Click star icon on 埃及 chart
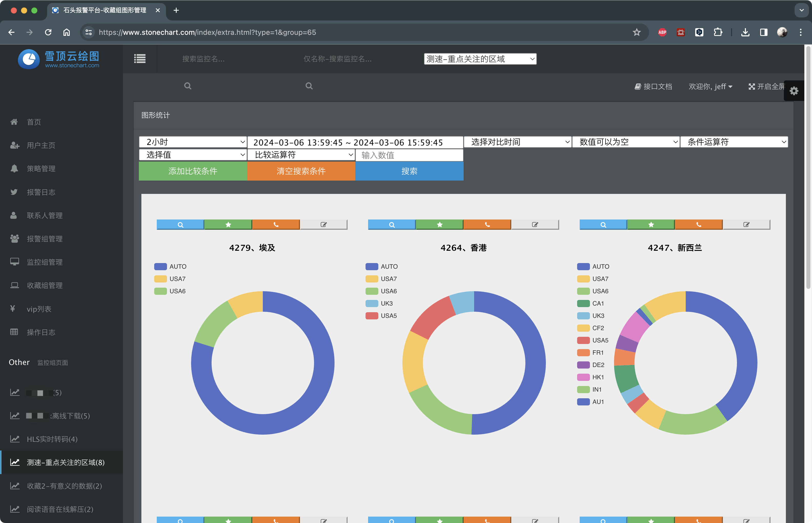The height and width of the screenshot is (523, 812). [x=228, y=224]
